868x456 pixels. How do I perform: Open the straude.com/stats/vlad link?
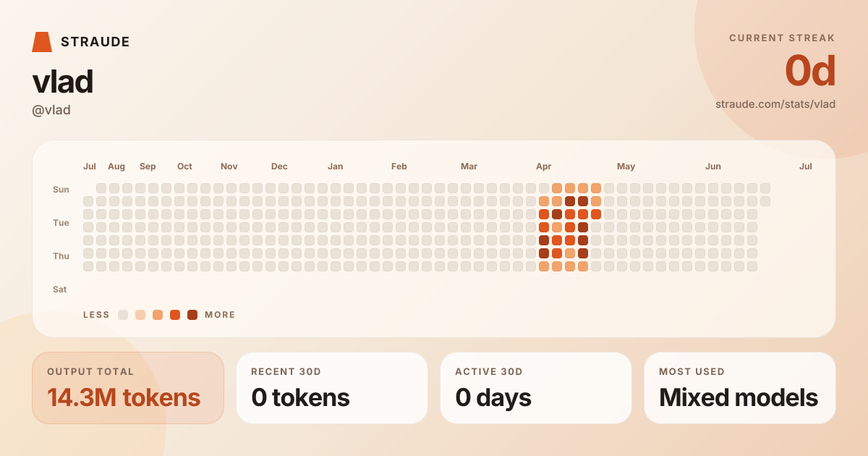pyautogui.click(x=775, y=104)
